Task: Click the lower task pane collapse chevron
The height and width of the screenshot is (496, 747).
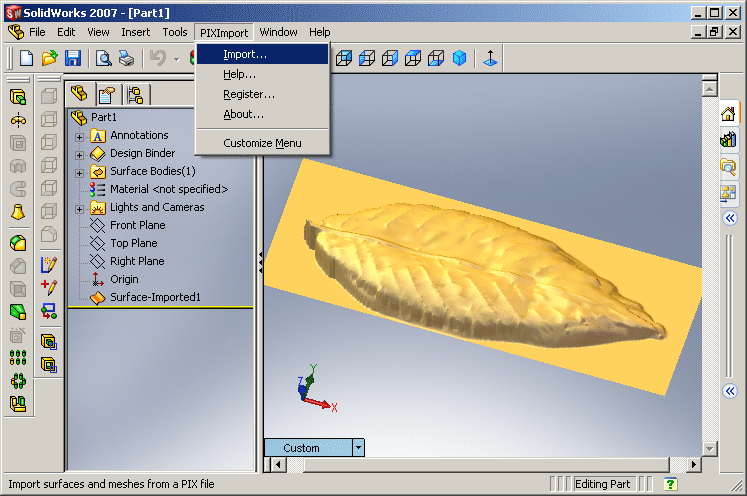Action: pos(730,391)
